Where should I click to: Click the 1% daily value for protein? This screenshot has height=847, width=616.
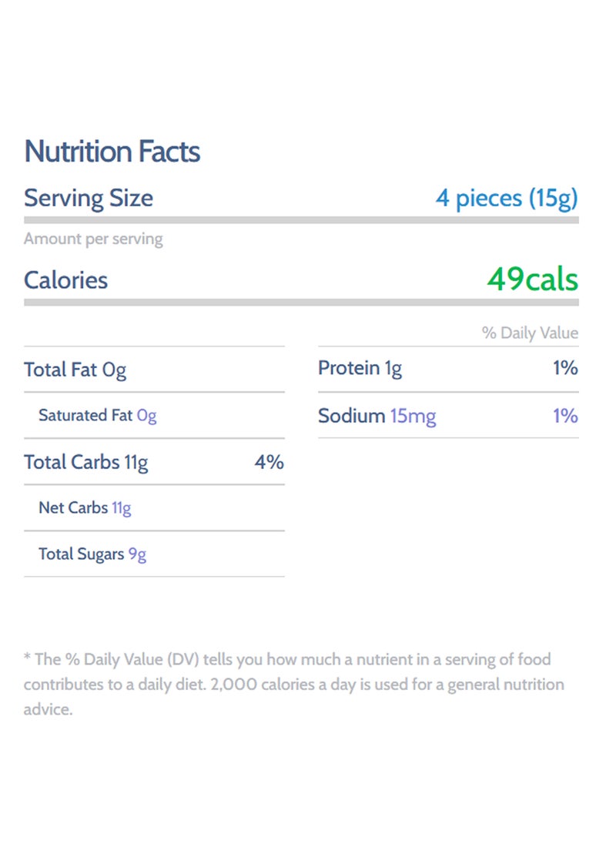[565, 368]
